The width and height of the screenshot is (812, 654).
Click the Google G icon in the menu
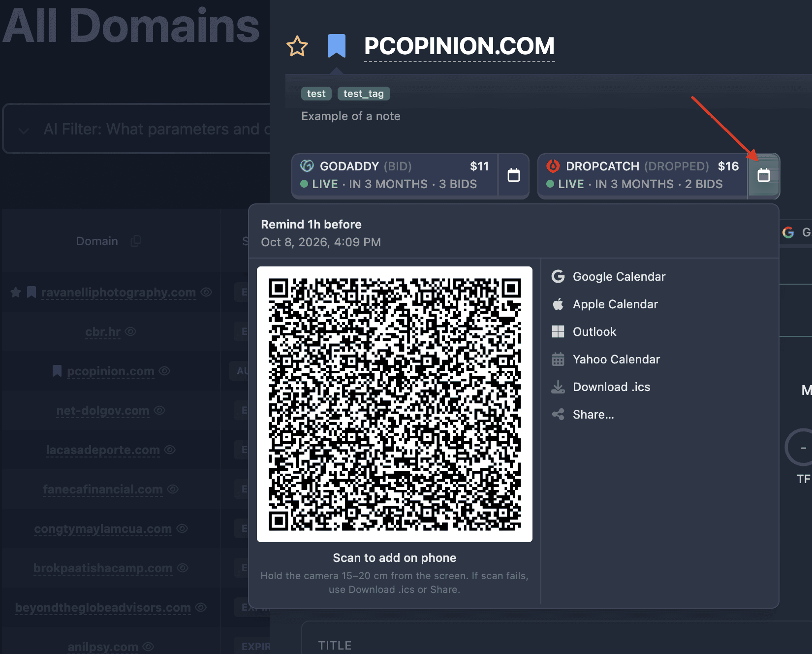click(x=558, y=276)
